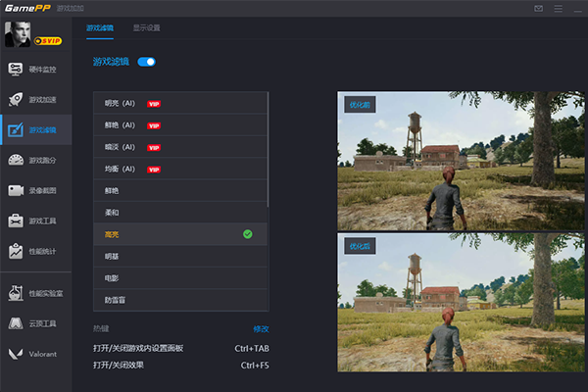This screenshot has height=392, width=588.
Task: Click the VIP badge on 均衡 (AI) row
Action: (154, 170)
